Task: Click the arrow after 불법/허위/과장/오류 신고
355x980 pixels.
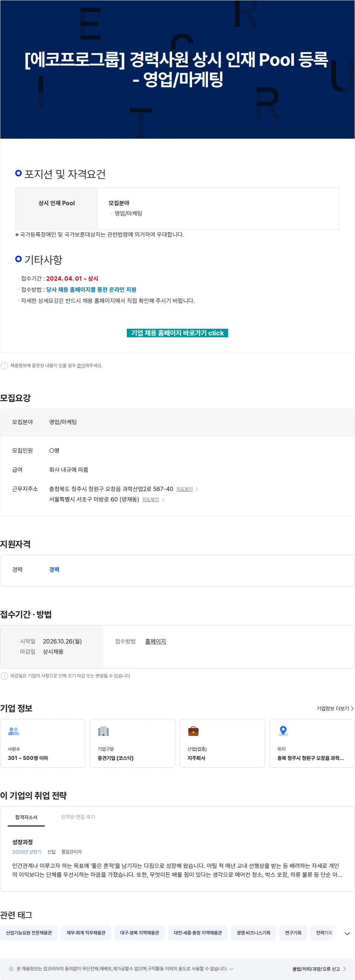Action: coord(344,969)
